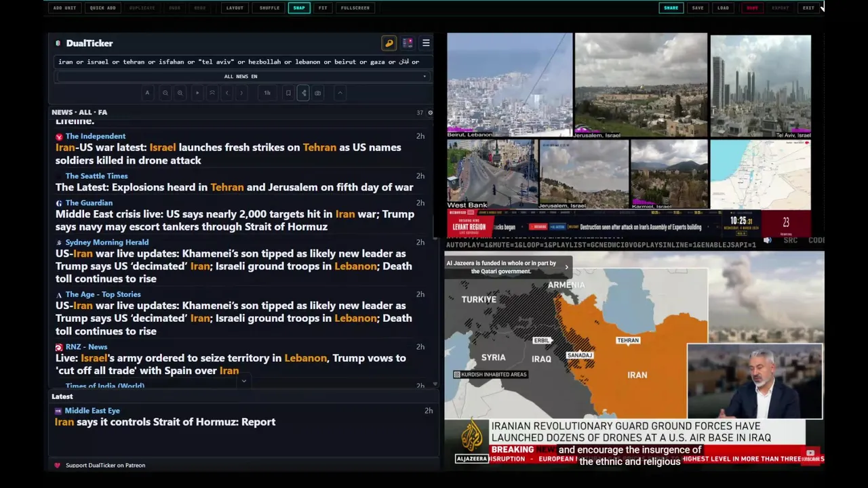Viewport: 868px width, 488px height.
Task: Click the yellow key icon in DualTicker header
Action: tap(389, 43)
